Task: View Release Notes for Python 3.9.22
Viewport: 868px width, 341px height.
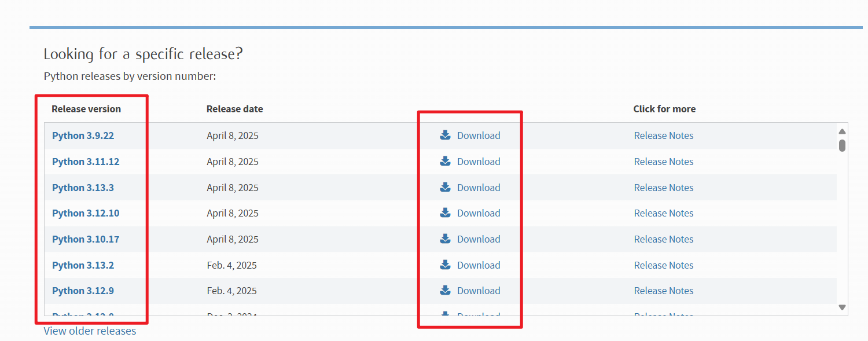Action: pos(664,135)
